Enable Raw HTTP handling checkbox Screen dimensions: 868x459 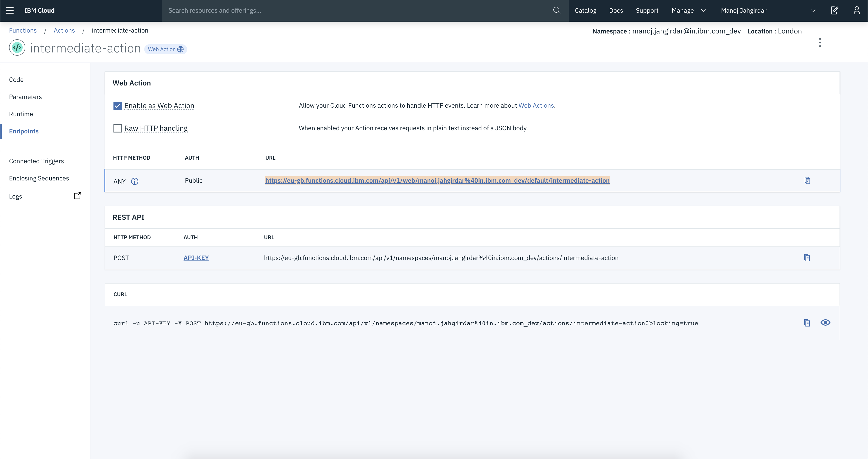[117, 128]
